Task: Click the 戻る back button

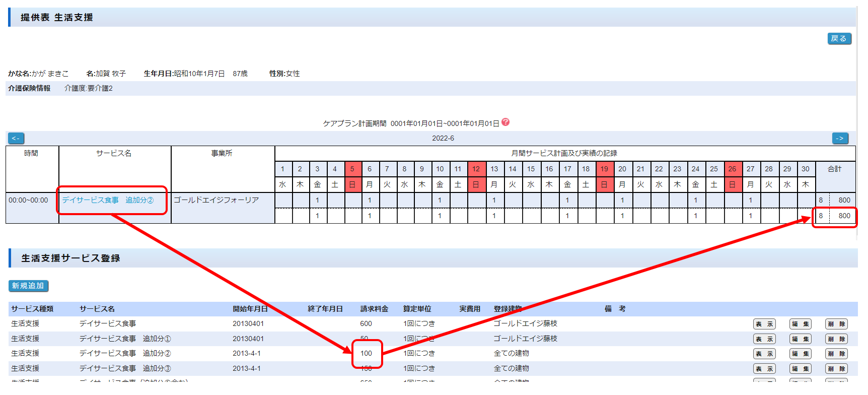Action: (x=839, y=39)
